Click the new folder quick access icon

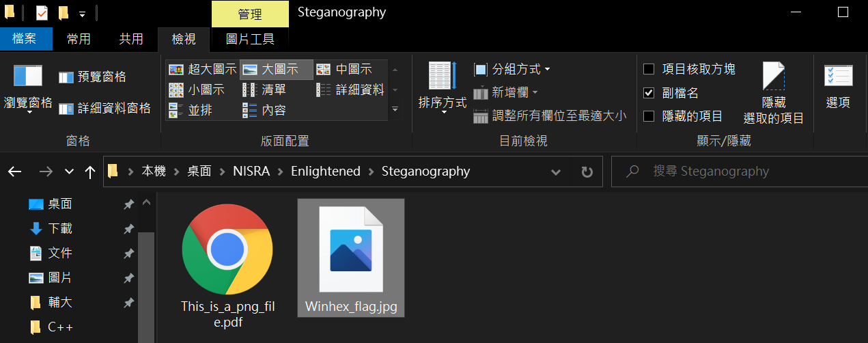click(x=63, y=13)
